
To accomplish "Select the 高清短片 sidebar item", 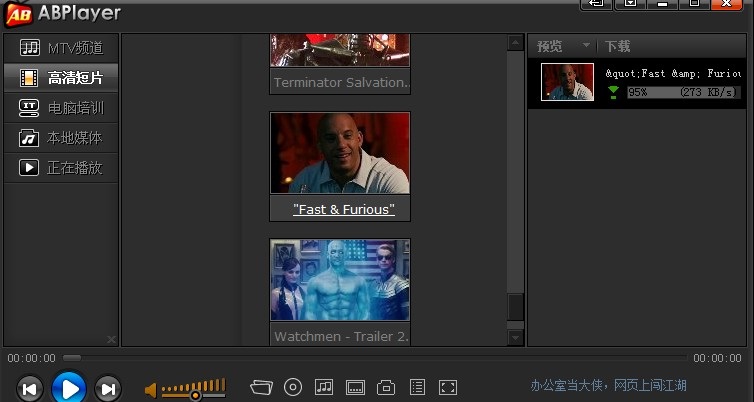I will tap(61, 78).
